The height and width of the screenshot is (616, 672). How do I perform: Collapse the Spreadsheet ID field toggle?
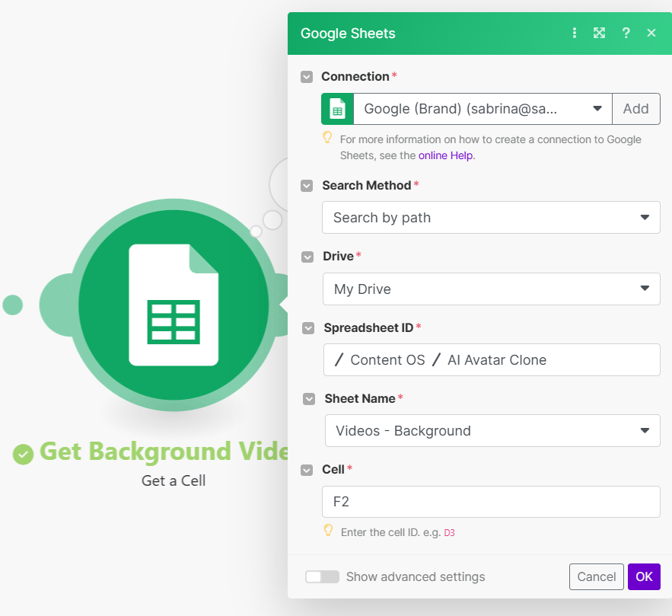click(x=308, y=328)
